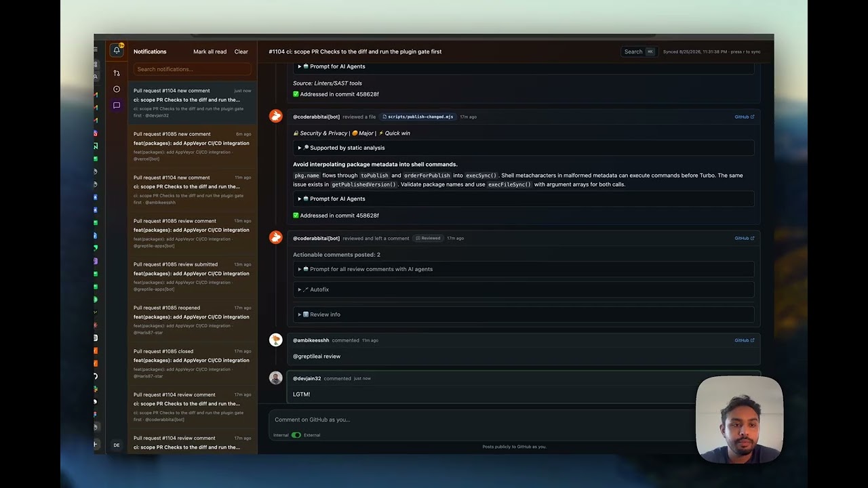
Task: Open the coderabbitai avatar beside publish-changed.mjs review
Action: (275, 116)
